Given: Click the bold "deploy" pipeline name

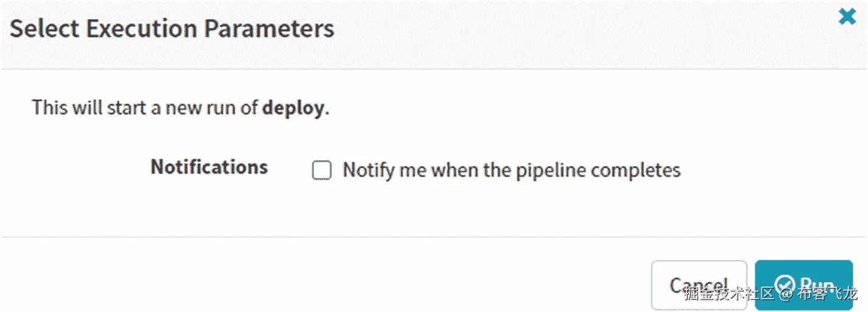Looking at the screenshot, I should [x=293, y=108].
